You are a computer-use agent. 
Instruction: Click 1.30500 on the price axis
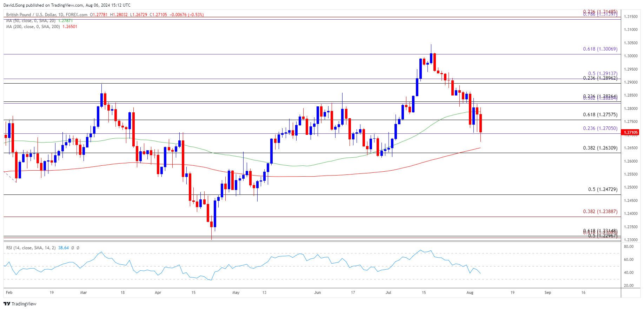point(631,43)
